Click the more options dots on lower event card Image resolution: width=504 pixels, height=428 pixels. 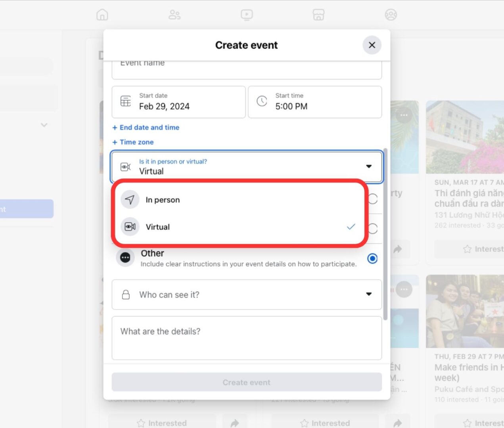404,289
